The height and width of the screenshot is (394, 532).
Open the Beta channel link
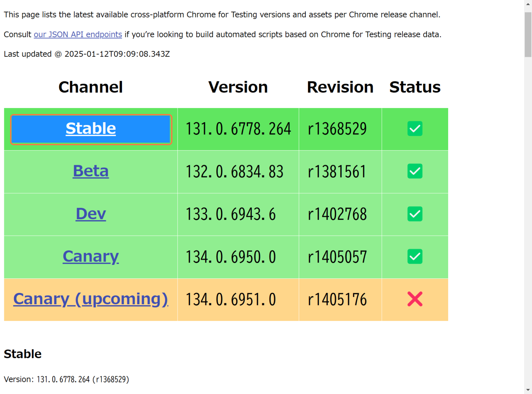click(91, 171)
